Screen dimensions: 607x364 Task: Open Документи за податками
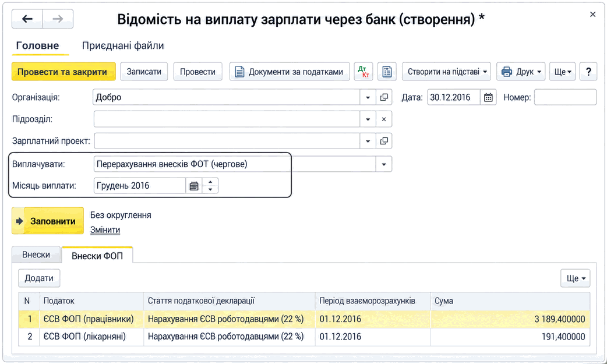click(290, 72)
